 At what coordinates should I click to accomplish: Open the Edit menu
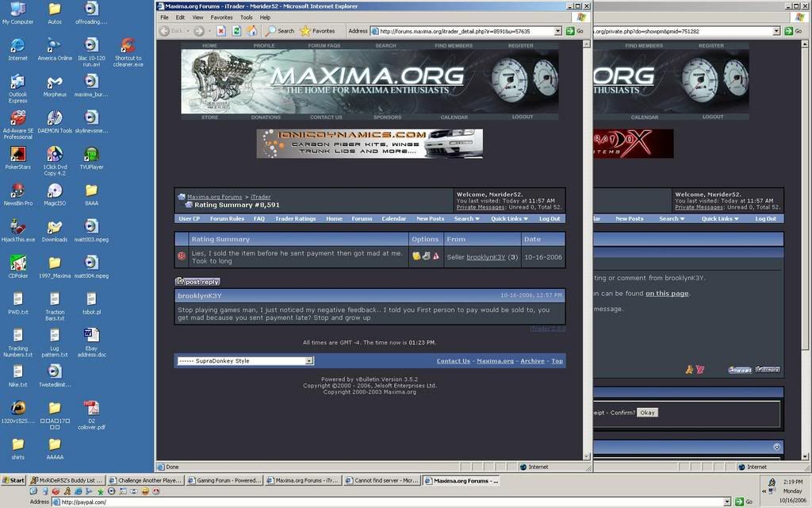pos(180,17)
